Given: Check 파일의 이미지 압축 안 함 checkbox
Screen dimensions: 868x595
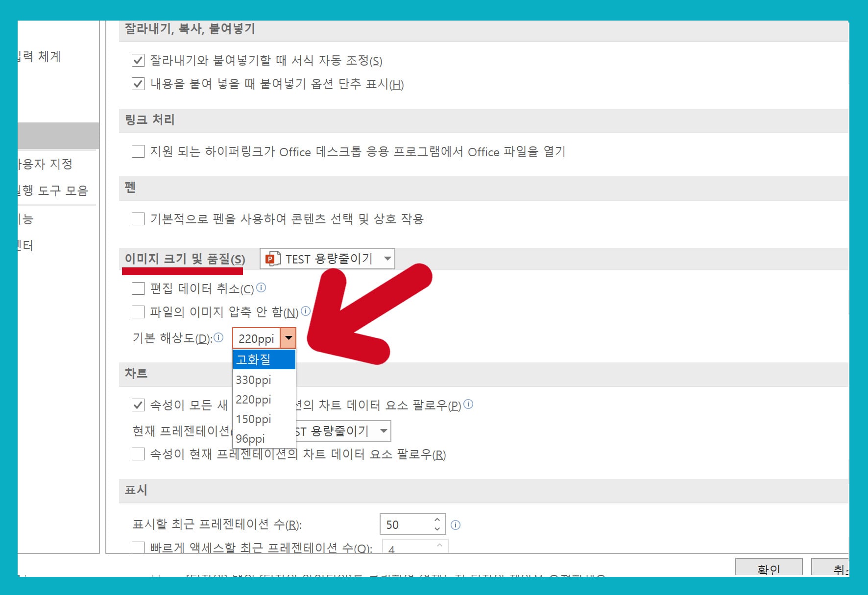Looking at the screenshot, I should pyautogui.click(x=138, y=312).
